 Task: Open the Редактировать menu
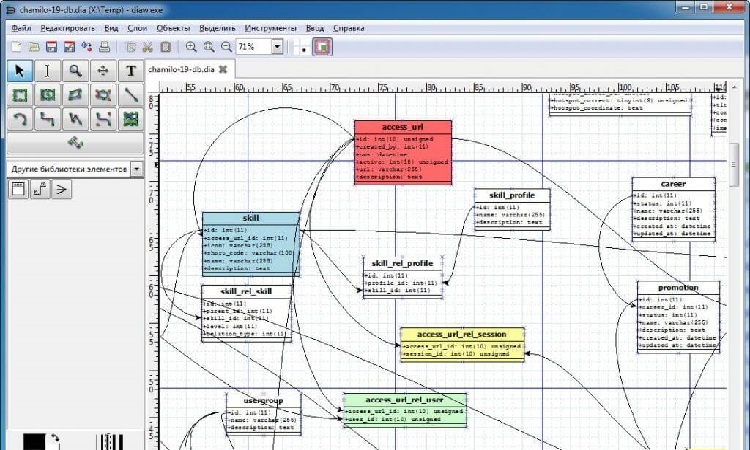coord(68,28)
